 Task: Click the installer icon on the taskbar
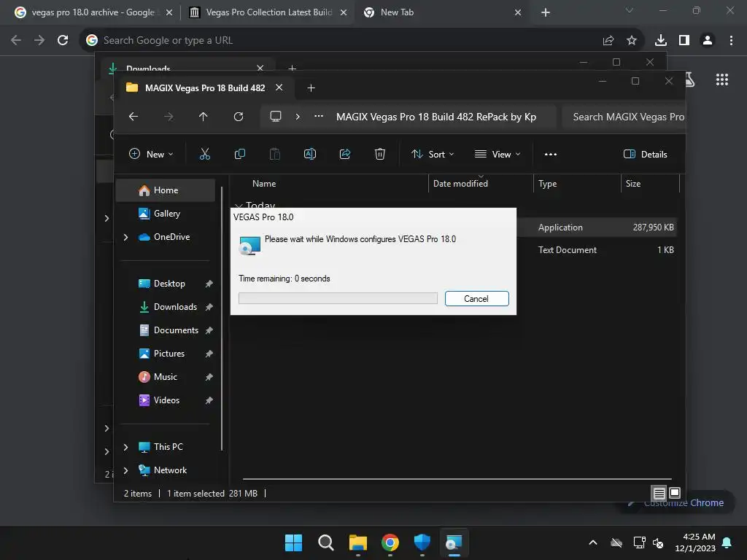pyautogui.click(x=454, y=542)
